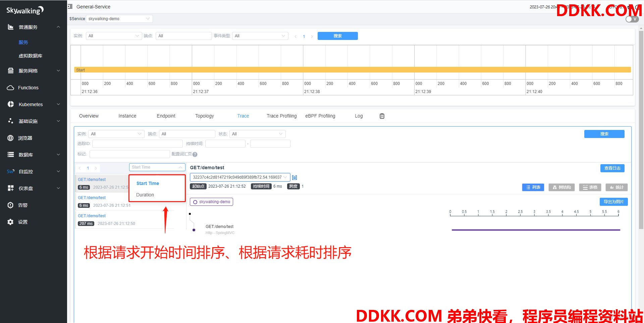Click 搜索 button in trace panel
Screen dimensions: 644x323
click(604, 134)
